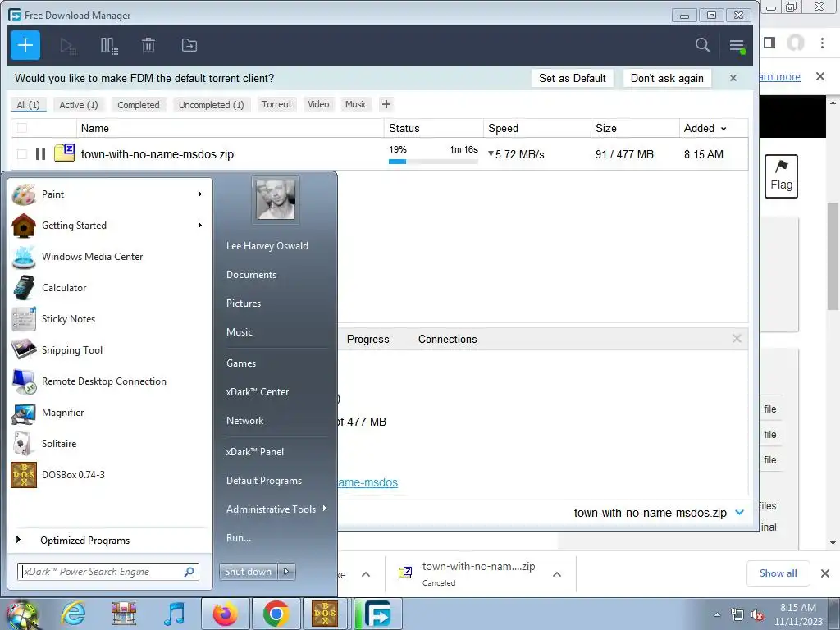840x630 pixels.
Task: Filter downloads by Video
Action: 318,104
